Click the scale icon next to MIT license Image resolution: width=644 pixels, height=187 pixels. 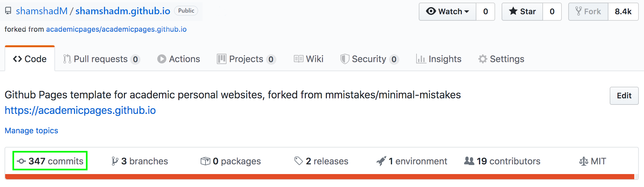click(583, 161)
